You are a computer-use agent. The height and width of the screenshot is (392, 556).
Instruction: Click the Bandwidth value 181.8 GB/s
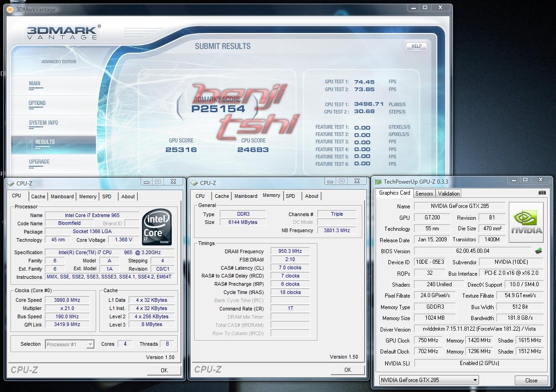[x=520, y=318]
